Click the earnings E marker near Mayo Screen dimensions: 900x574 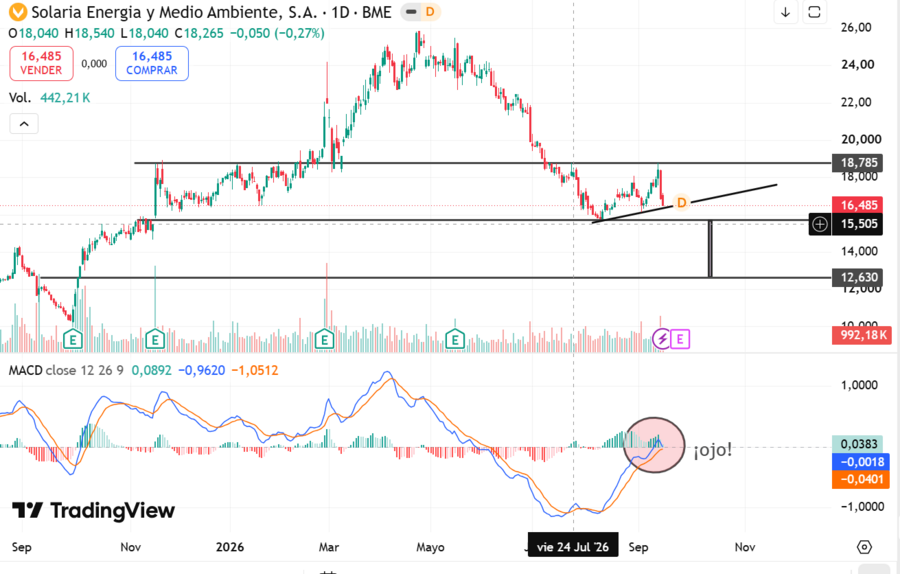pyautogui.click(x=455, y=339)
